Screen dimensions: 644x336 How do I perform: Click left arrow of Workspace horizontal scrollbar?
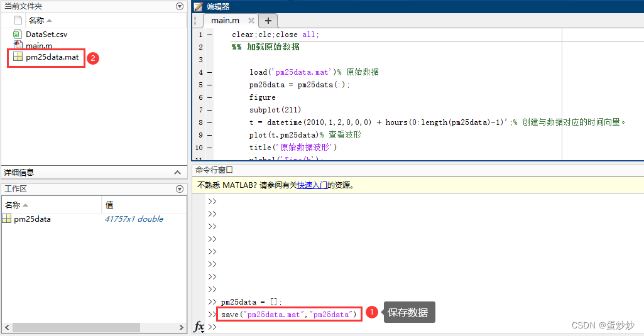6,327
